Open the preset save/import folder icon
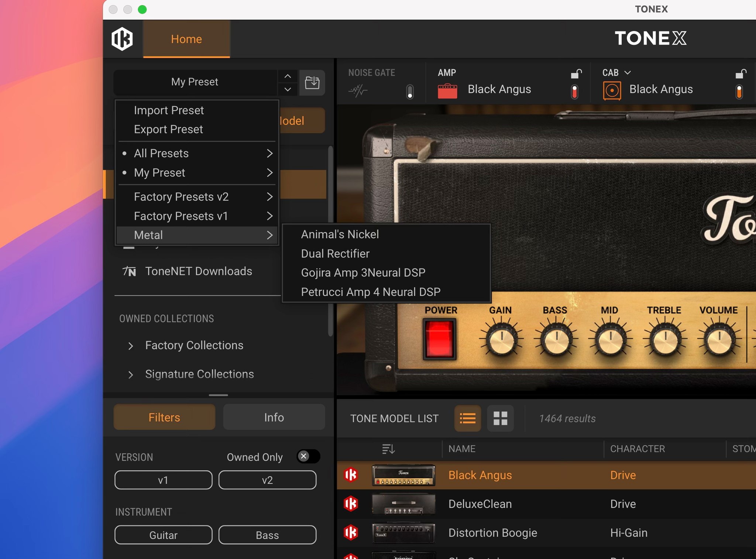This screenshot has height=559, width=756. click(x=312, y=82)
